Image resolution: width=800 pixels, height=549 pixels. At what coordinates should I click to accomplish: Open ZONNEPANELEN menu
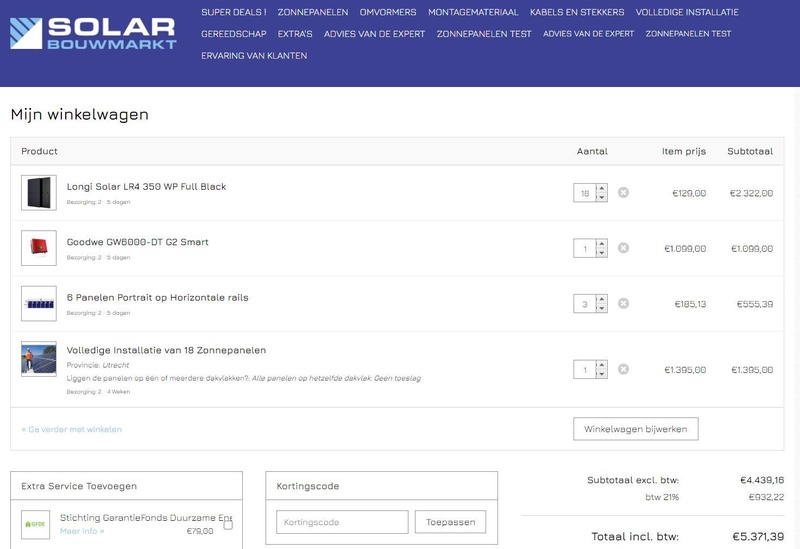[x=313, y=12]
